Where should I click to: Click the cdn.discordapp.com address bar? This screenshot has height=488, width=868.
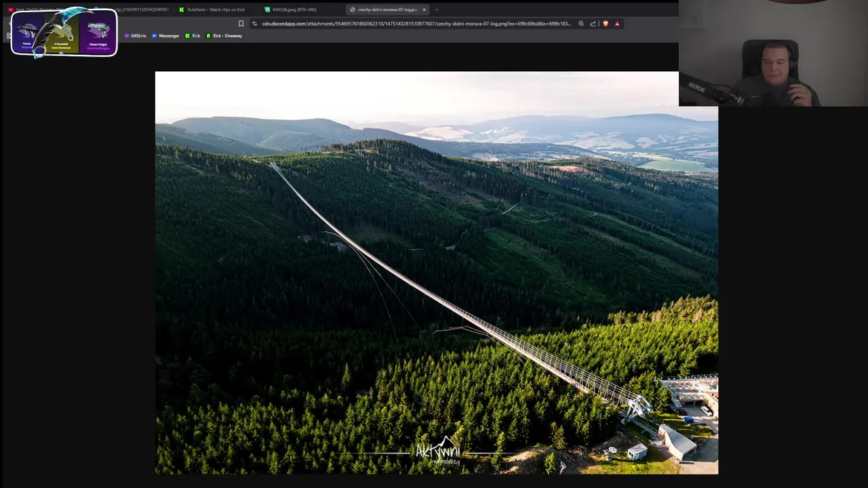416,24
